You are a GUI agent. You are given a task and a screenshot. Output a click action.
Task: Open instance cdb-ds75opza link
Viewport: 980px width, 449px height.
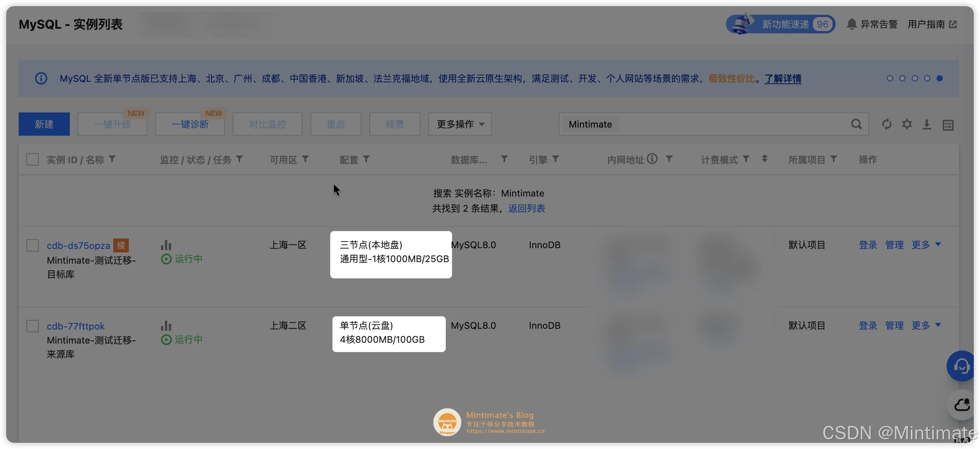78,245
